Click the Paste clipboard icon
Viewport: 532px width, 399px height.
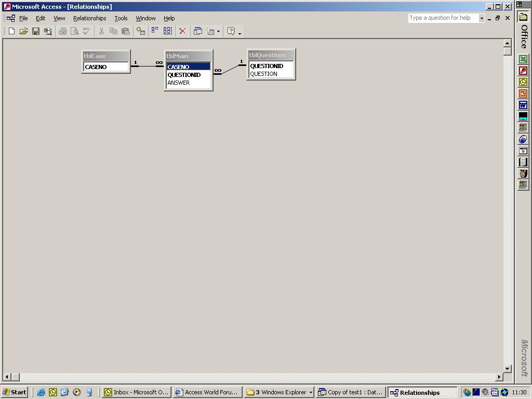click(x=126, y=31)
